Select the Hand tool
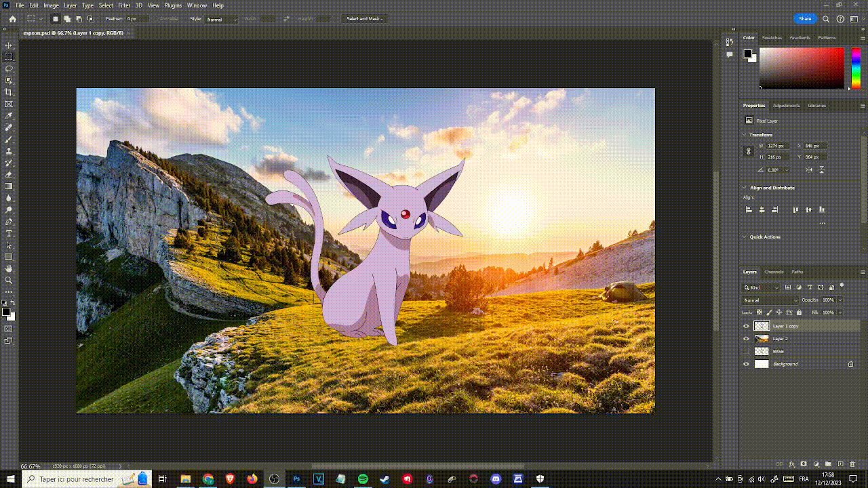 9,268
